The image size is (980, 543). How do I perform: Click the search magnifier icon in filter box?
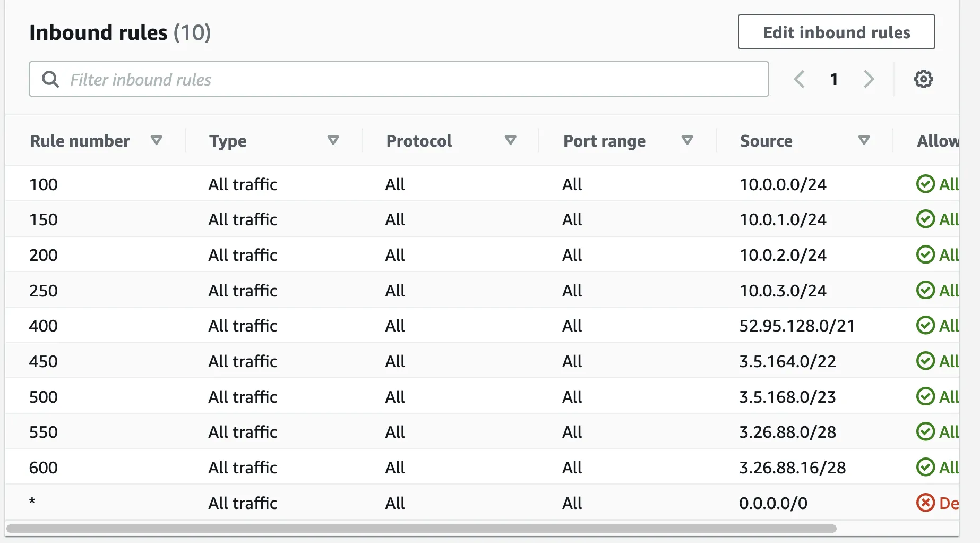[x=50, y=79]
